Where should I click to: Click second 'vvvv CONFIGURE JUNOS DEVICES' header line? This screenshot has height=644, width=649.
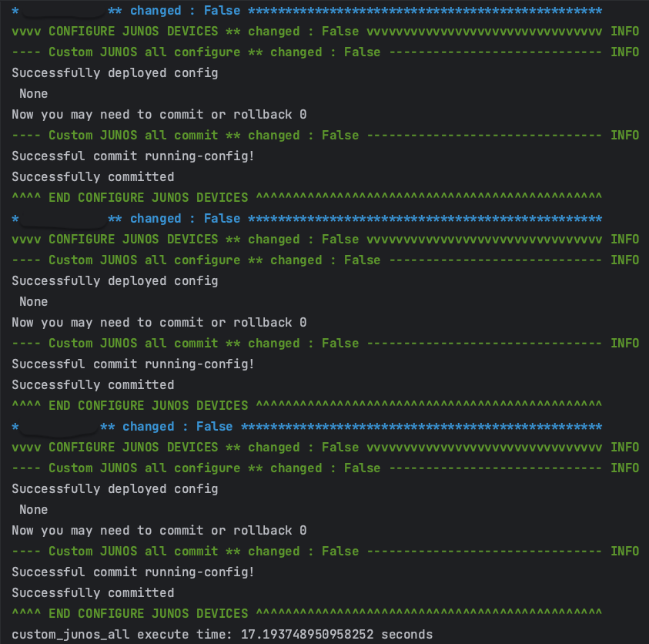click(x=326, y=240)
